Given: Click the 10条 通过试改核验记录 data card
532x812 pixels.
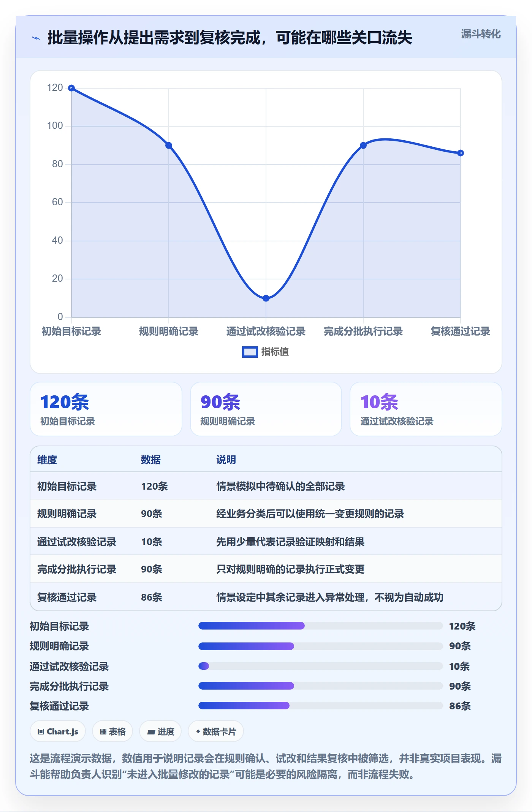Looking at the screenshot, I should click(426, 409).
